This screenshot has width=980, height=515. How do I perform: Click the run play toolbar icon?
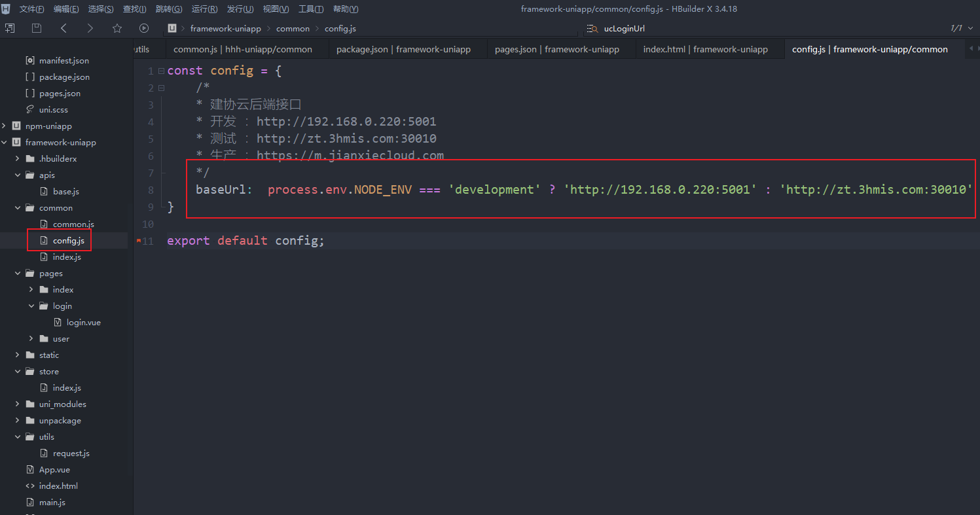tap(144, 28)
